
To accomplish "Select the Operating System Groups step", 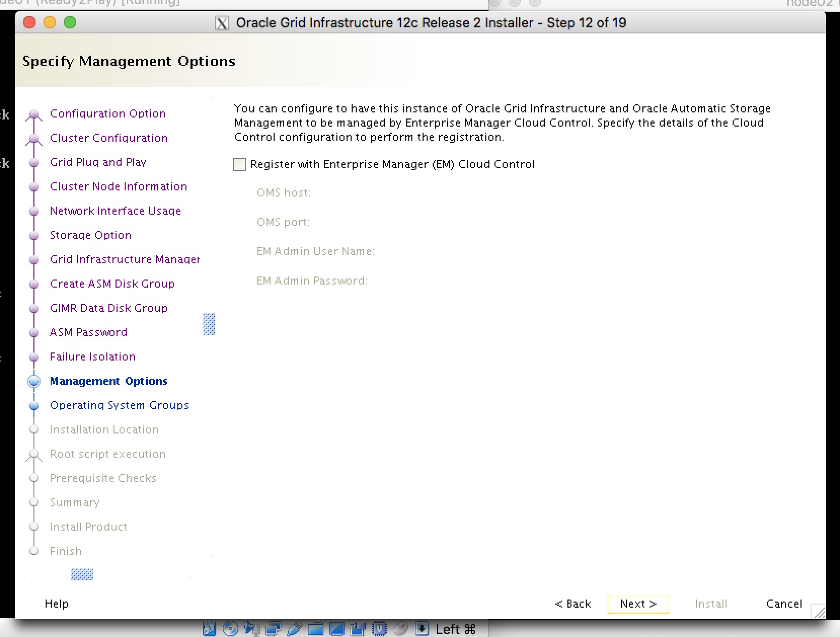I will (x=119, y=405).
